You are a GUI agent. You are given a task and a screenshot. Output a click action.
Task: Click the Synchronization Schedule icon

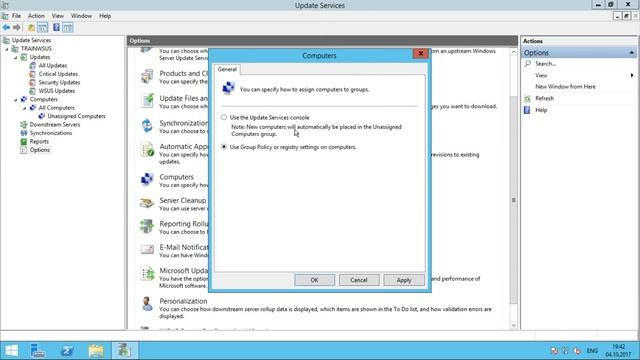(147, 126)
